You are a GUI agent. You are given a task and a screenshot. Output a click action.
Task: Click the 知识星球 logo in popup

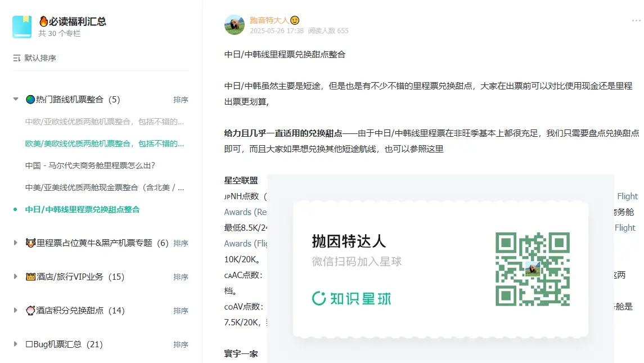[352, 298]
